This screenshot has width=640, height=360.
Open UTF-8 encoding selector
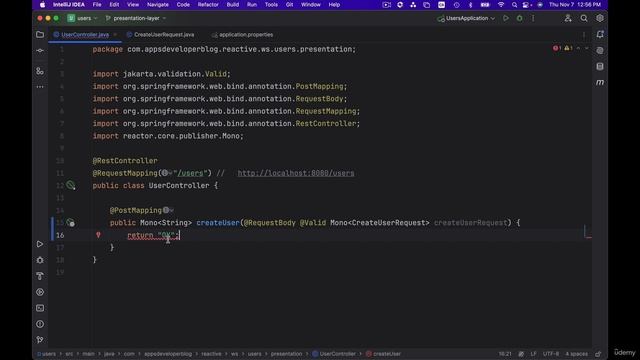[551, 354]
